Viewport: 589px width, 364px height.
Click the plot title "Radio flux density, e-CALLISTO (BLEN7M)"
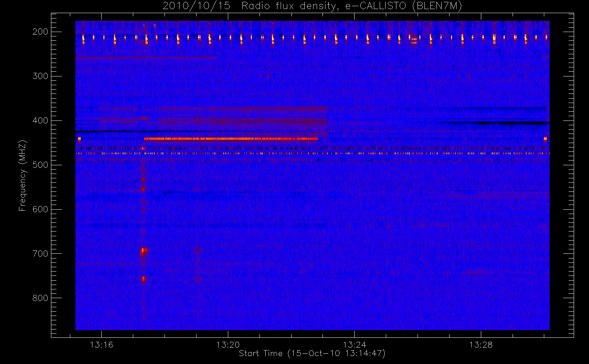tap(352, 6)
